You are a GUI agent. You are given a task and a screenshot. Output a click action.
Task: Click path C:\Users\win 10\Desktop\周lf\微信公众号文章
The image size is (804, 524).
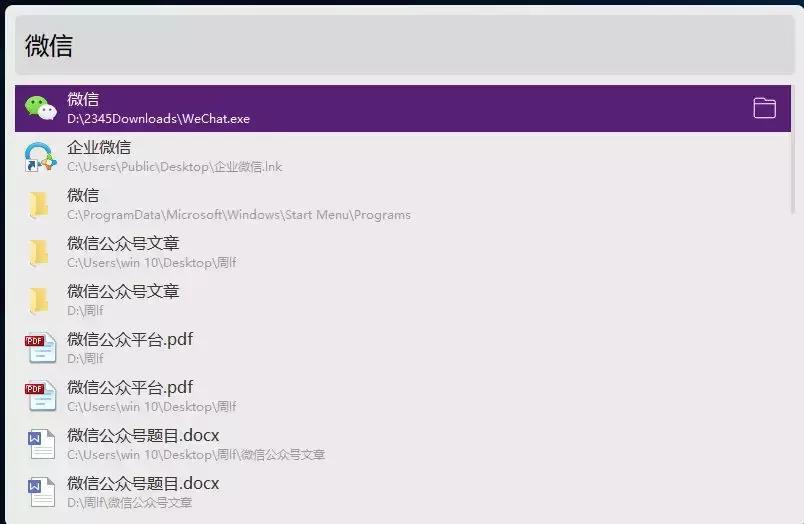pos(196,455)
